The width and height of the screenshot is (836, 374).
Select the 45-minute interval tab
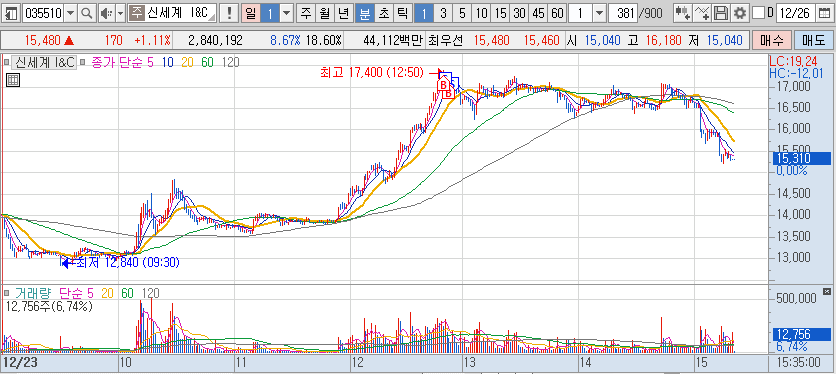[538, 13]
